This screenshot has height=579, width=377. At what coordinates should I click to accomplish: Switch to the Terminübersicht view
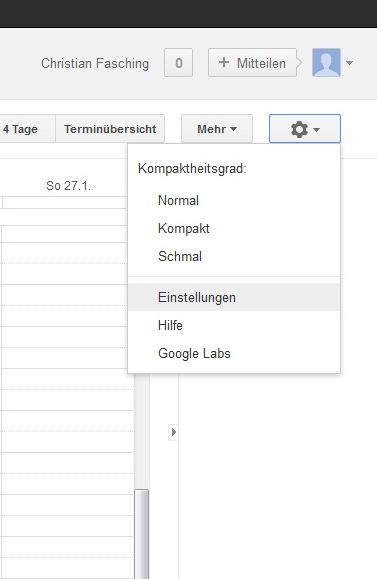(110, 129)
